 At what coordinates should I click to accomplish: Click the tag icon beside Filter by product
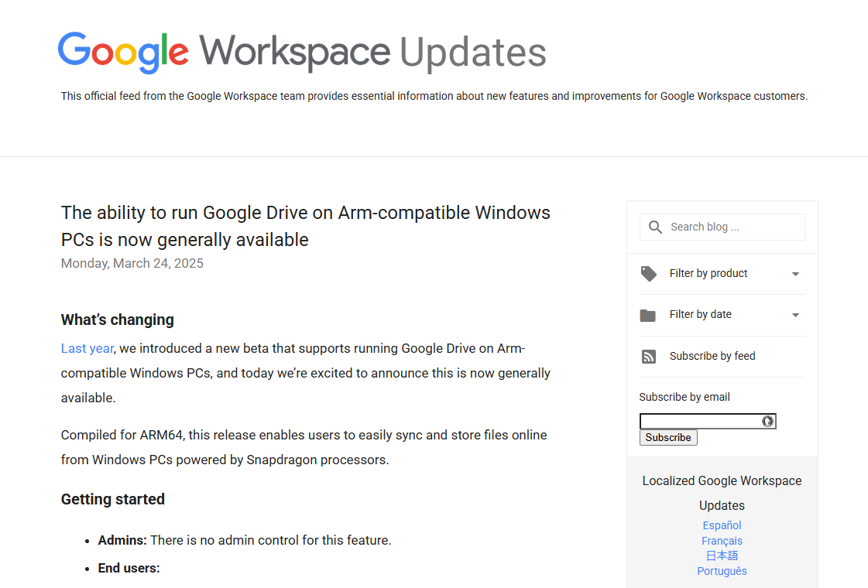(x=649, y=274)
